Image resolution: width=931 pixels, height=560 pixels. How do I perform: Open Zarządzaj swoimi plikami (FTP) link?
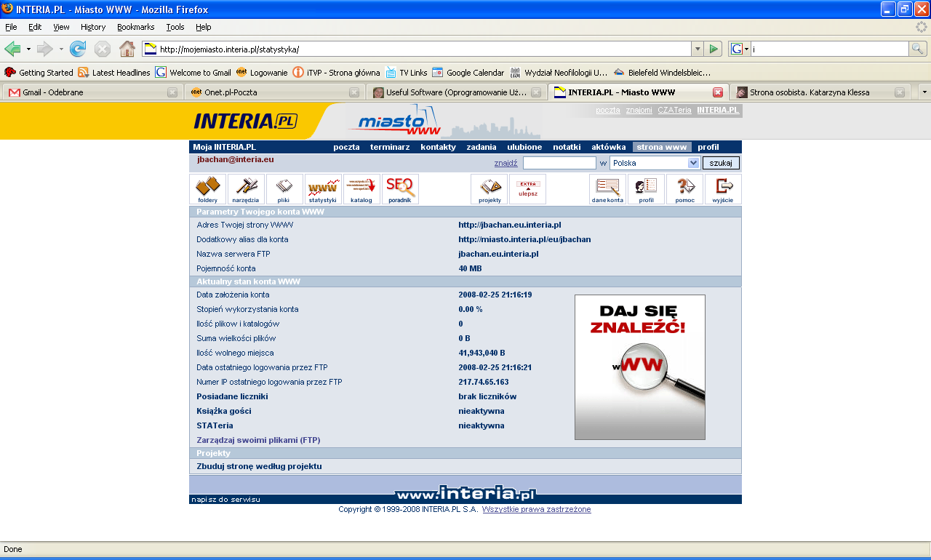tap(258, 440)
